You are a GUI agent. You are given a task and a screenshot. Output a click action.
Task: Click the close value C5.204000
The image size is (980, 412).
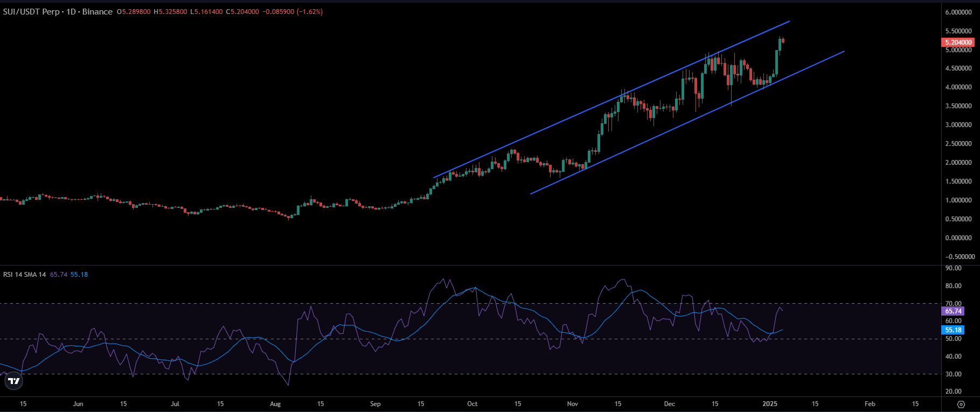[242, 11]
